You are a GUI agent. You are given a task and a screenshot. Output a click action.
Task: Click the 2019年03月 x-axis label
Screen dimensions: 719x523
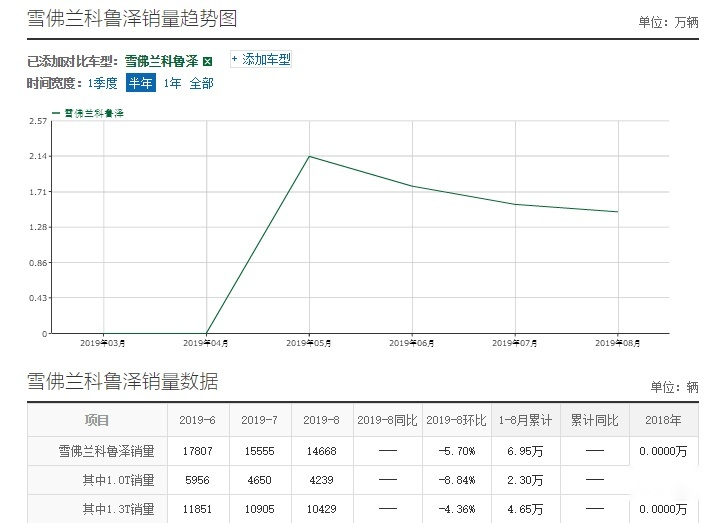coord(103,343)
